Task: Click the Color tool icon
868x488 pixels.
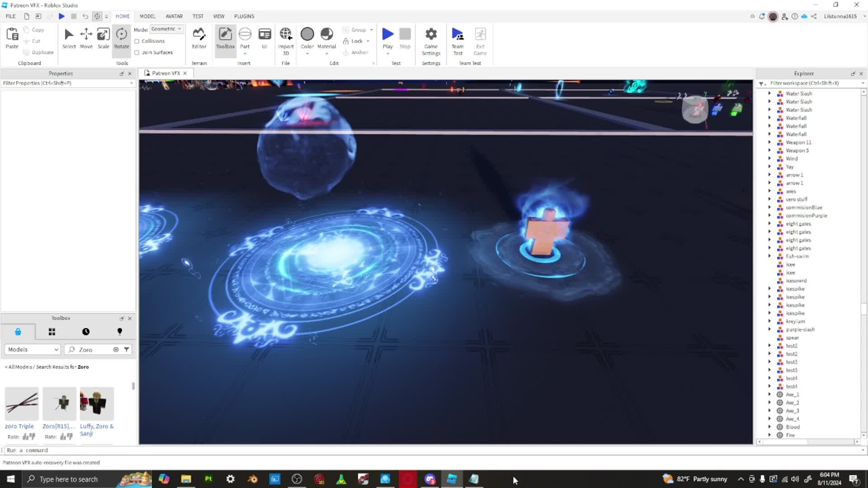Action: pos(307,34)
